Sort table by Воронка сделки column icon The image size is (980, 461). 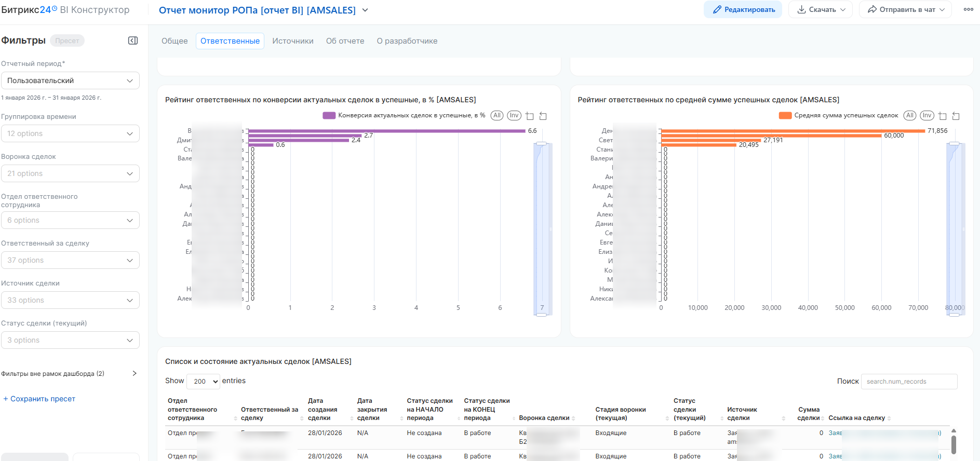(x=573, y=418)
